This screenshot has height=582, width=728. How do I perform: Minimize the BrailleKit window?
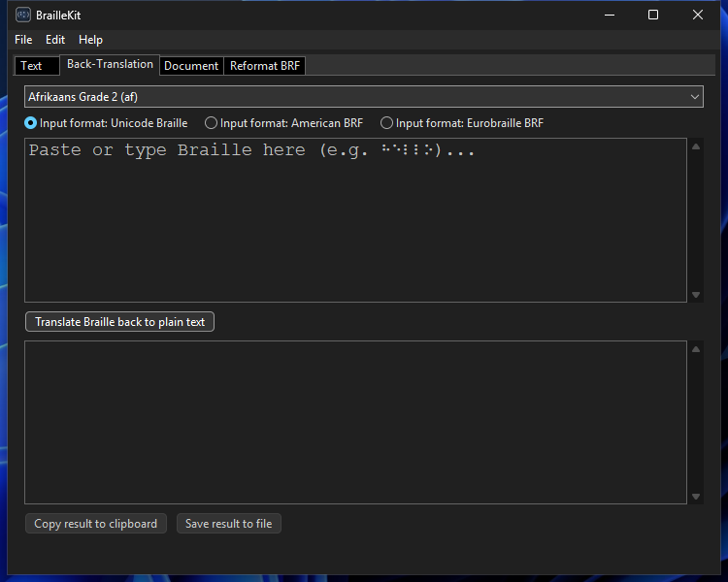610,15
